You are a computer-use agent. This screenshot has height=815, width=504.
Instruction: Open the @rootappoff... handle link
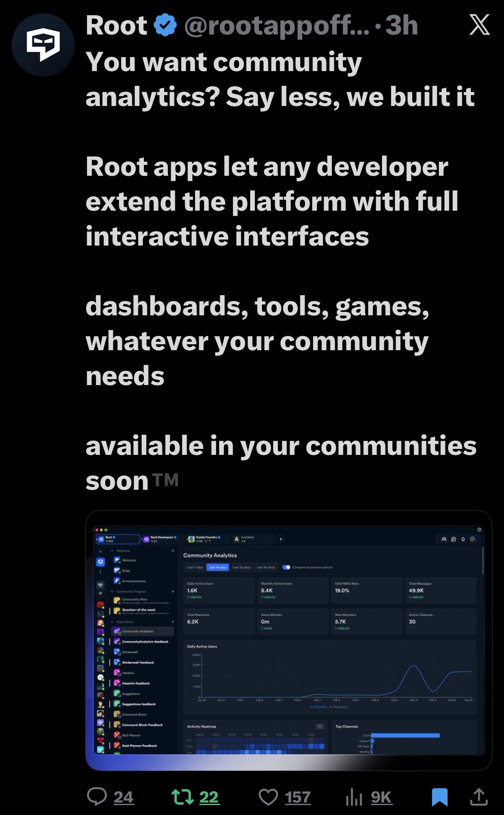[x=277, y=25]
